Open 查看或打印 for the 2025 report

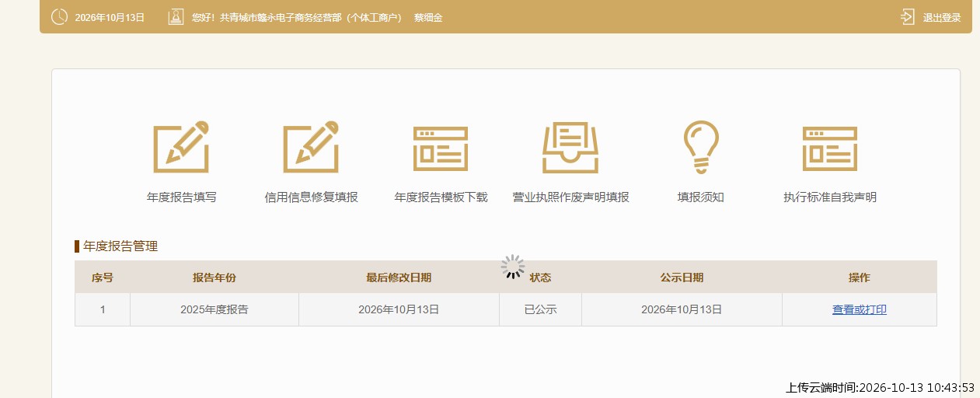860,309
